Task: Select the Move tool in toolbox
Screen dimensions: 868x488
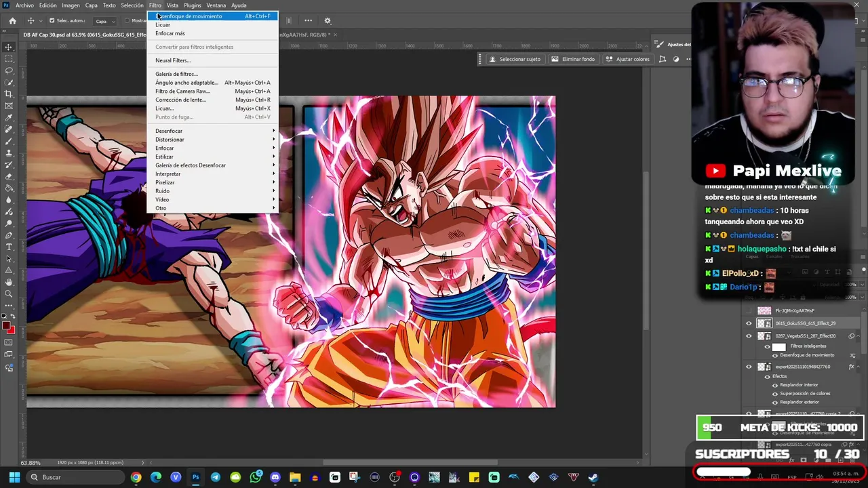Action: (9, 47)
